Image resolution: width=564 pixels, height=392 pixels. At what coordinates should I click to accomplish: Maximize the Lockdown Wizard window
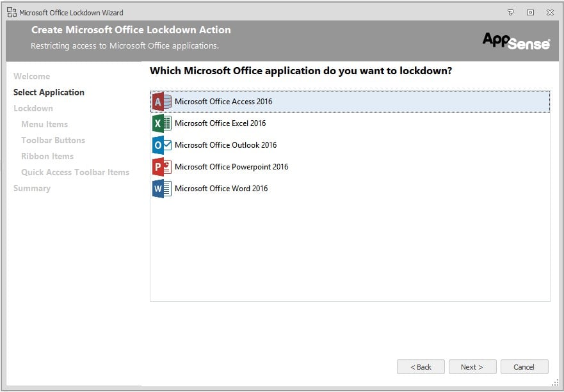pos(530,13)
